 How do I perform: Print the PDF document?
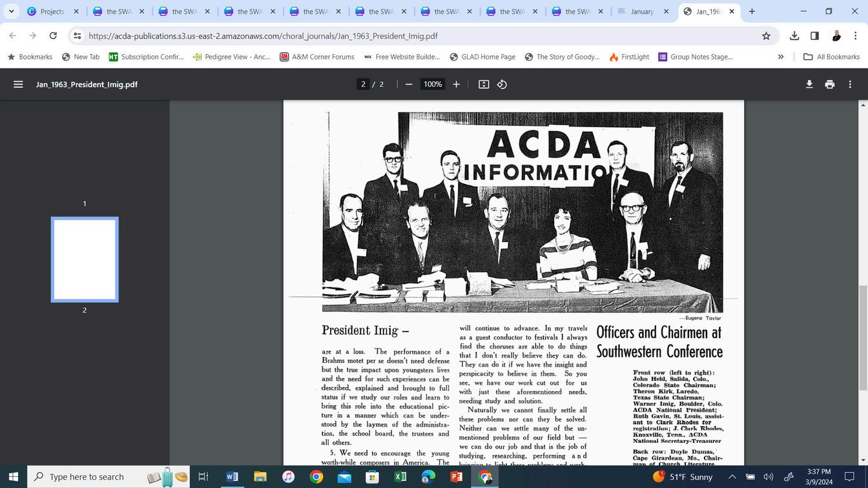[x=830, y=85]
